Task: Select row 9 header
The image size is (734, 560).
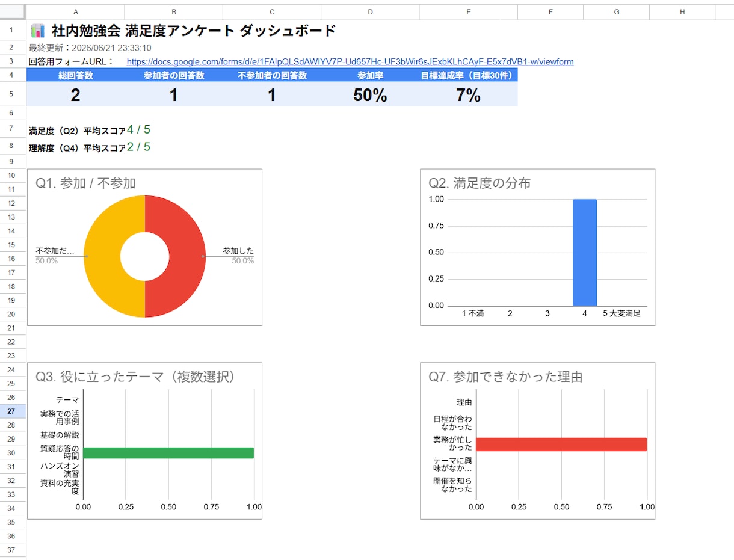Action: point(13,162)
